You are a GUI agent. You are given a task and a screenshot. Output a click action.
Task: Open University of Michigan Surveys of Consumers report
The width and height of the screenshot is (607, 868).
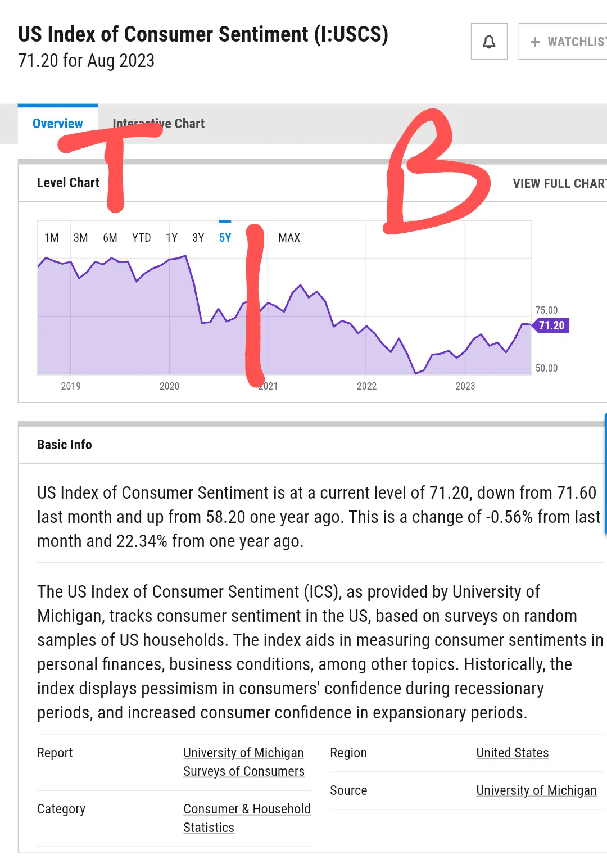[244, 762]
